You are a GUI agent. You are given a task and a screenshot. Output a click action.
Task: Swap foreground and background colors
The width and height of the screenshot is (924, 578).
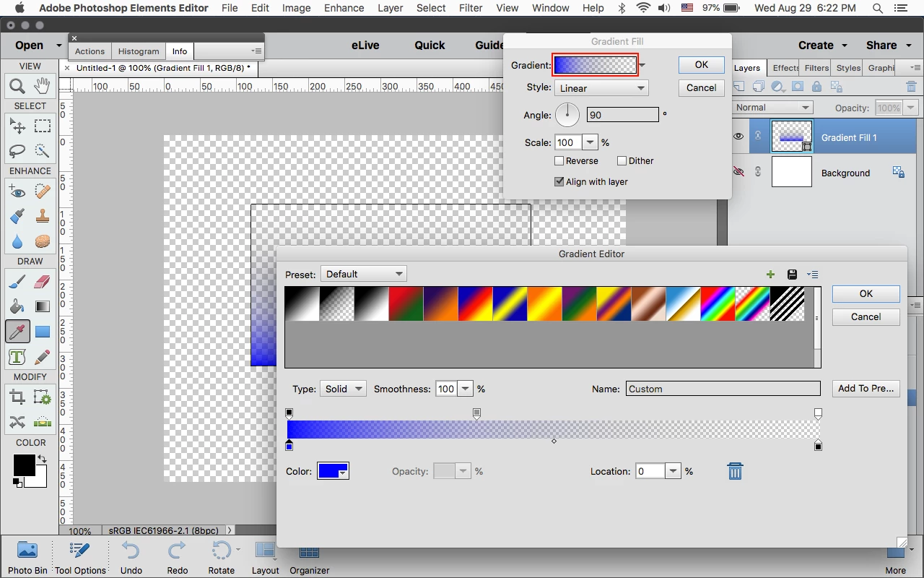[42, 459]
